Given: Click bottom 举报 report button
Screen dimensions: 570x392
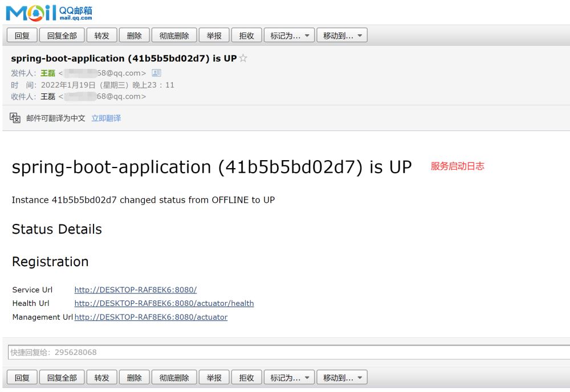Looking at the screenshot, I should [x=214, y=377].
